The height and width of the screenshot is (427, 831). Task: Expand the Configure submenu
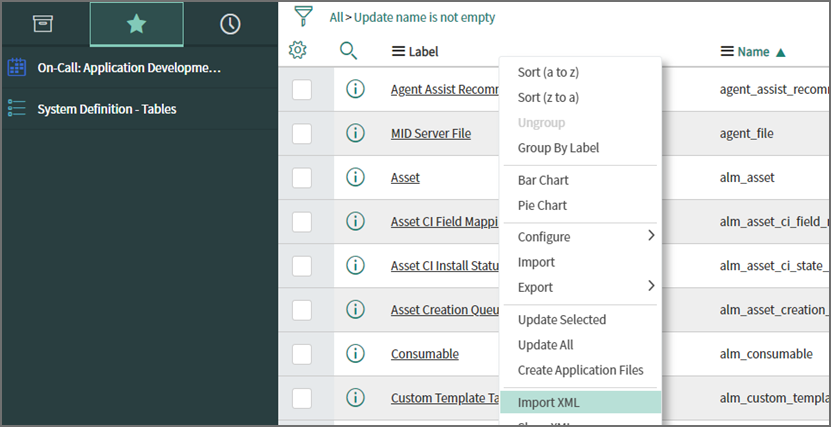tap(585, 237)
